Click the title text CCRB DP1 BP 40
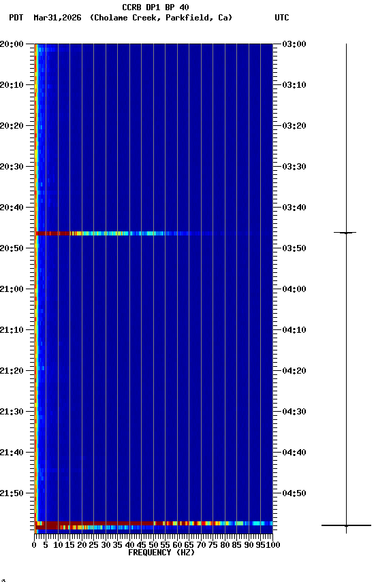The height and width of the screenshot is (588, 376). coord(155,7)
